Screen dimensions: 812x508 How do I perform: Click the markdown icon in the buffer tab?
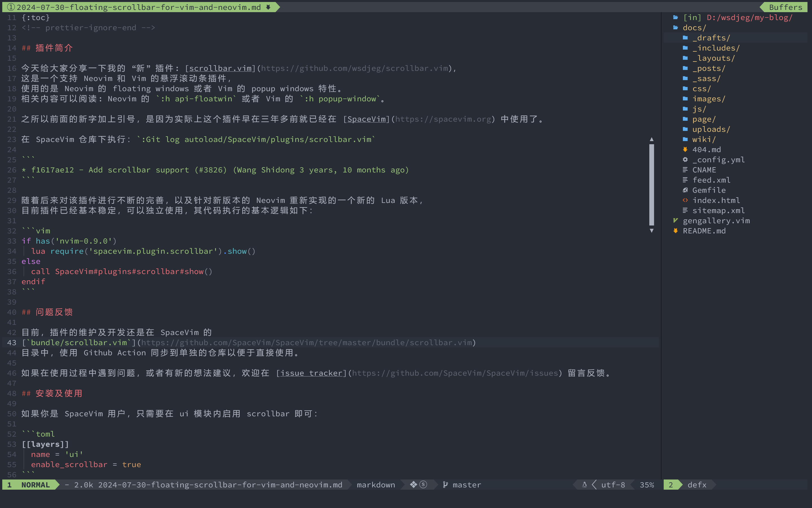(268, 7)
